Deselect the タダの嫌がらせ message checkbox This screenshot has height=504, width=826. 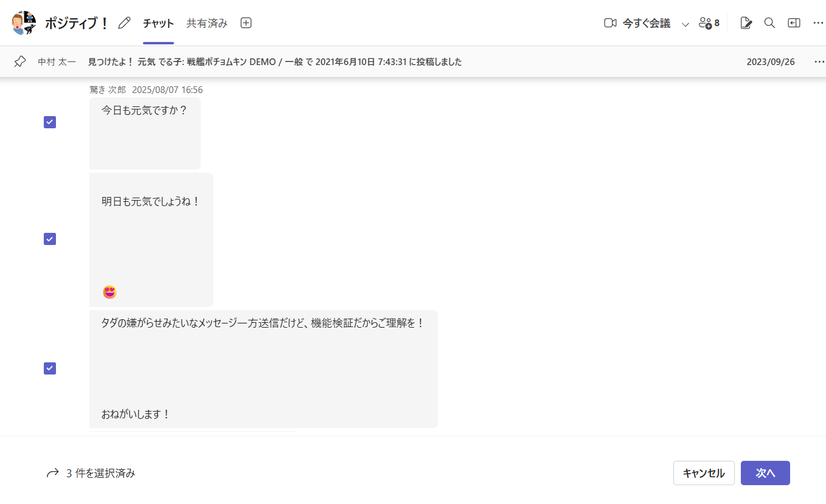[50, 368]
